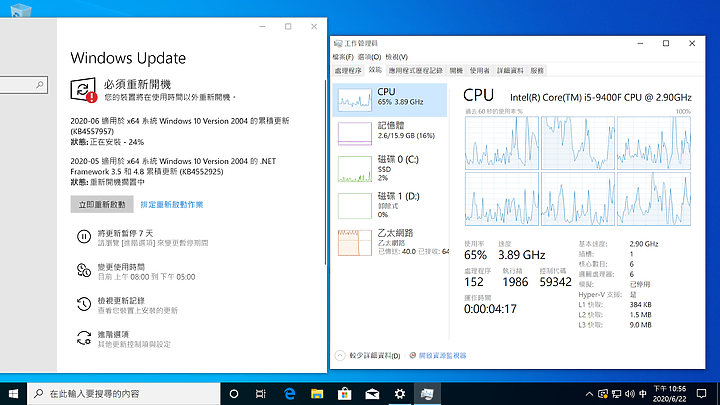Select the 磁碟 1 (D:) entry

coord(389,205)
